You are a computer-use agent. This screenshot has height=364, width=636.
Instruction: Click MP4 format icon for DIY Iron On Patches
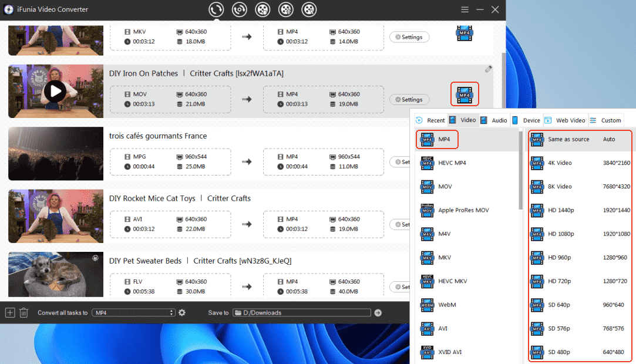[465, 94]
